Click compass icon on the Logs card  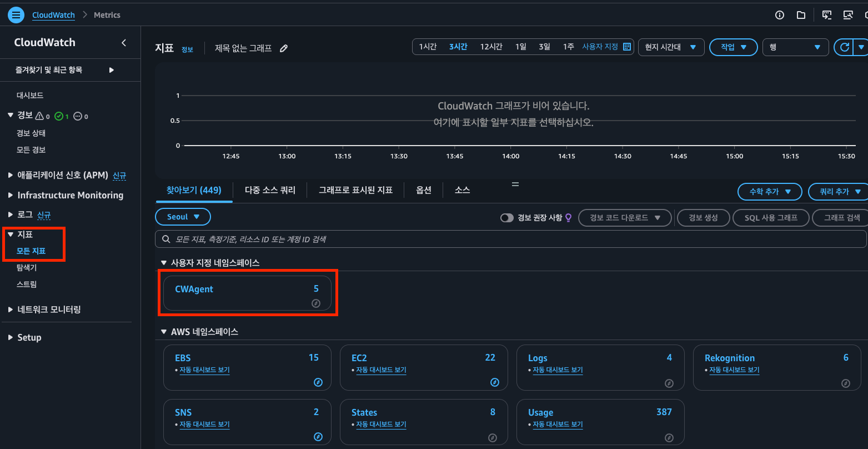coord(669,383)
